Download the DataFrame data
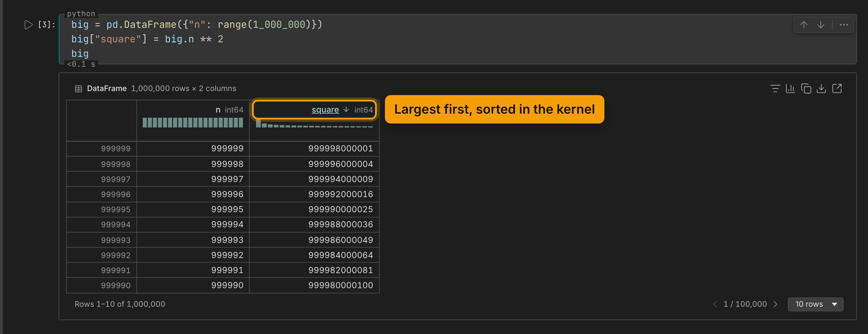The width and height of the screenshot is (868, 334). (821, 88)
